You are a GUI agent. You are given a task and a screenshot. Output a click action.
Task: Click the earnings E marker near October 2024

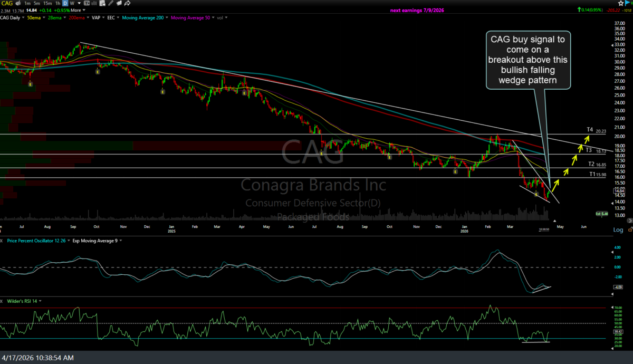tap(98, 72)
